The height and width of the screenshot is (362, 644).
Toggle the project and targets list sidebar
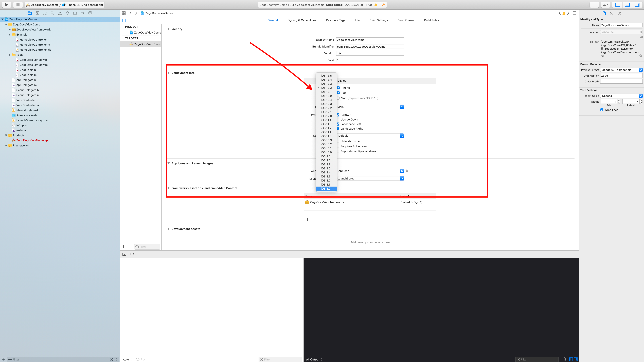124,21
